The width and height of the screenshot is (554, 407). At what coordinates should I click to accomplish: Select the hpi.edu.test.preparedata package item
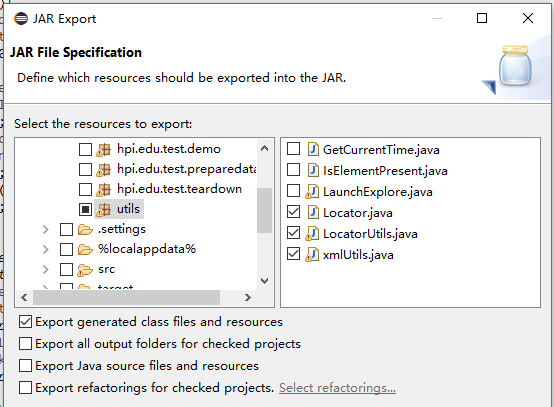coord(187,169)
